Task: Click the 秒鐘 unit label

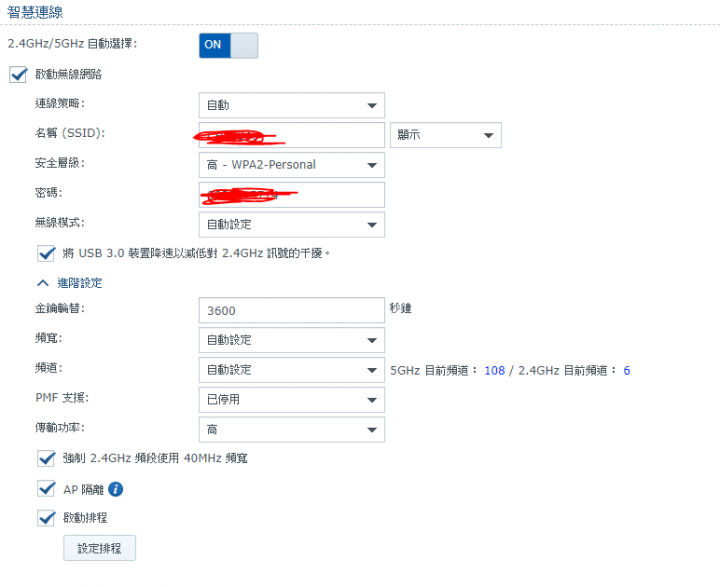Action: click(400, 308)
